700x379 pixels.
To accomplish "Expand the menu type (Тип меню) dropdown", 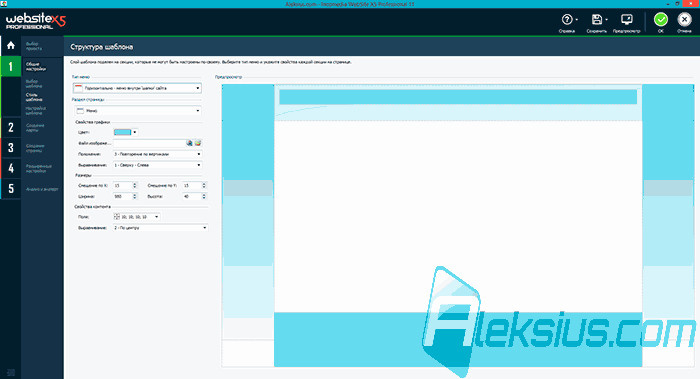I will 137,88.
